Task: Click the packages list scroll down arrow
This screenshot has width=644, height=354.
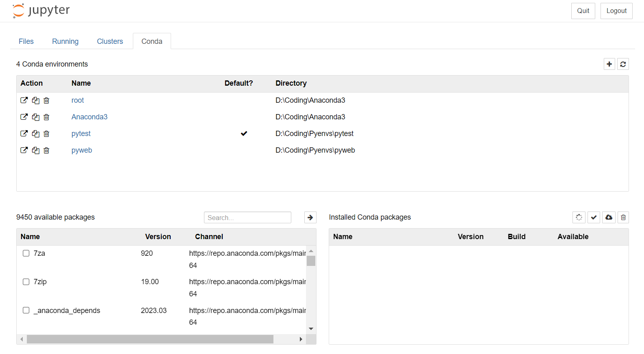Action: pyautogui.click(x=311, y=329)
